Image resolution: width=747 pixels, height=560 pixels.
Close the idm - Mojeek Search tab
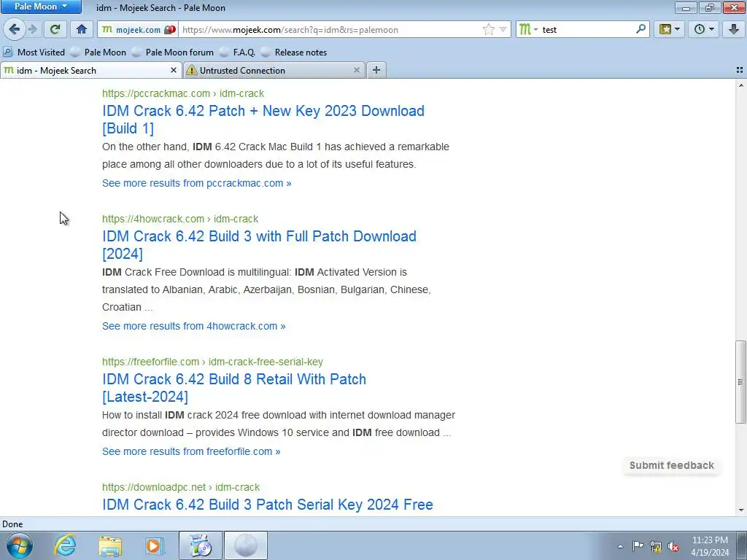(x=174, y=71)
